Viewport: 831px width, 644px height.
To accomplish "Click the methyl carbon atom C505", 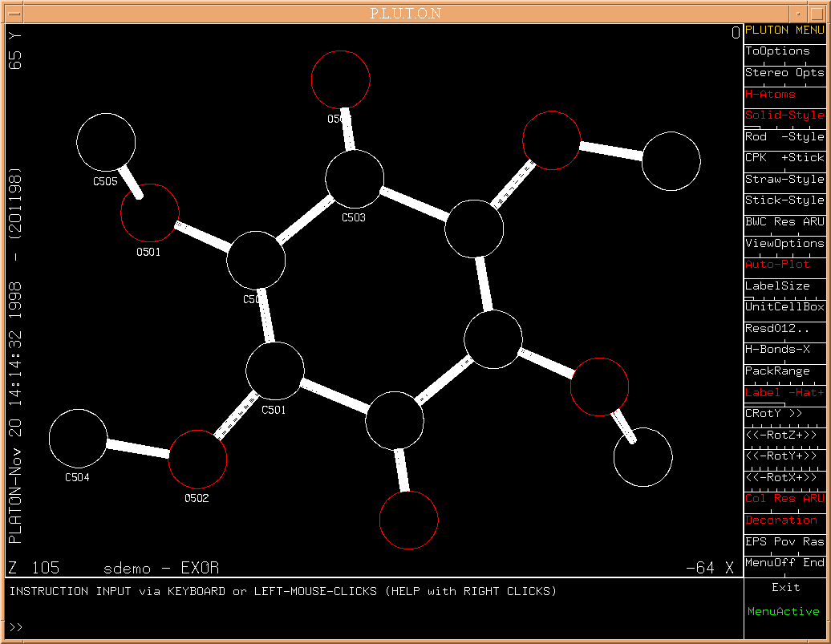I will [x=106, y=142].
